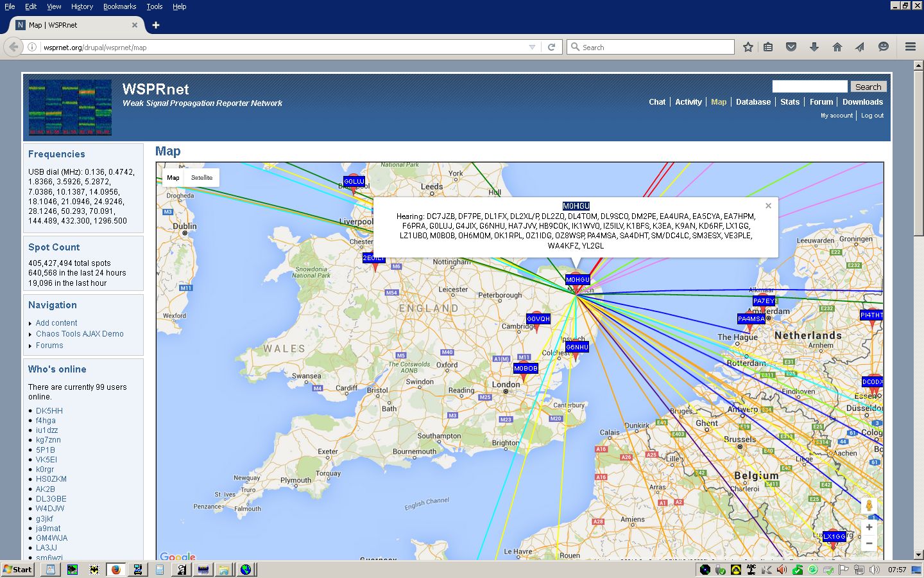
Task: Bookmark this page with the star icon
Action: point(748,47)
